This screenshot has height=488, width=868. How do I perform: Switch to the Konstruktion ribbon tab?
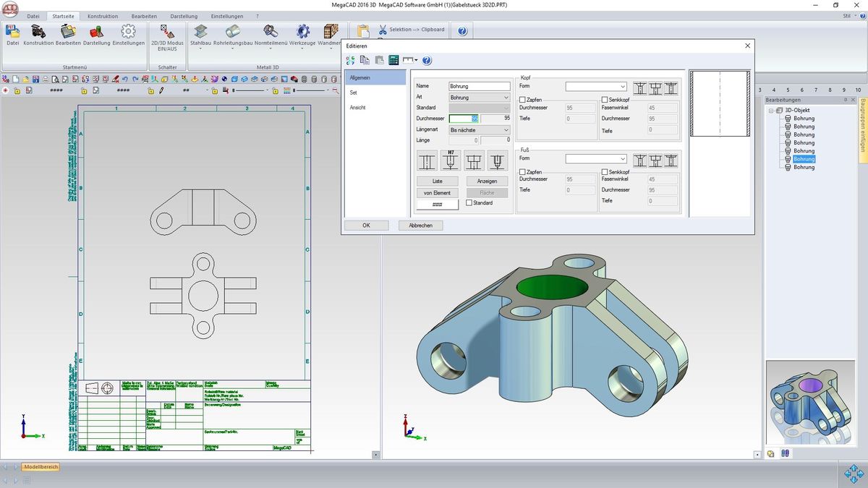pos(103,16)
